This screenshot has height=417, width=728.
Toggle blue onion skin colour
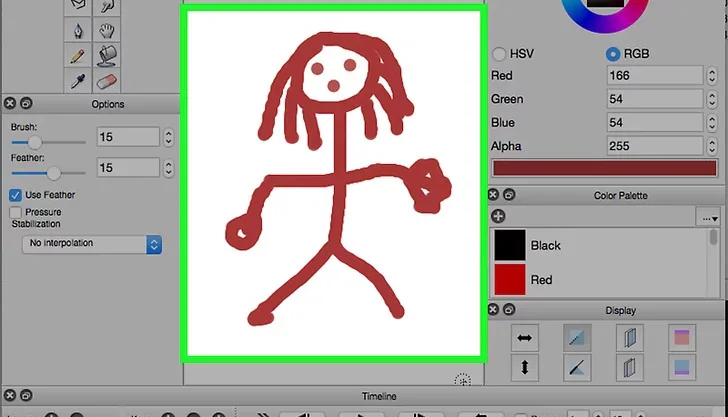point(682,367)
